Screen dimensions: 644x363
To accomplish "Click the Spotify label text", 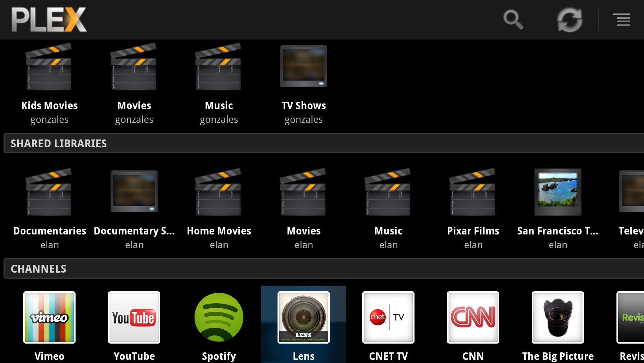I will (x=219, y=357).
